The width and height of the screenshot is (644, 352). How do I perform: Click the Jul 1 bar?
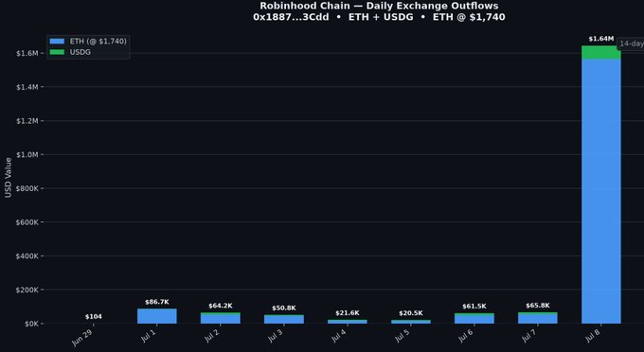157,316
